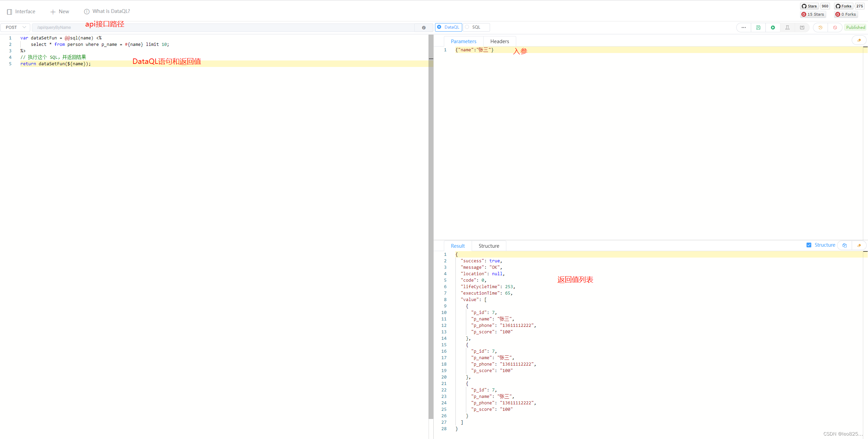Image resolution: width=868 pixels, height=439 pixels.
Task: Clear parameters with the eraser icon
Action: pos(859,40)
